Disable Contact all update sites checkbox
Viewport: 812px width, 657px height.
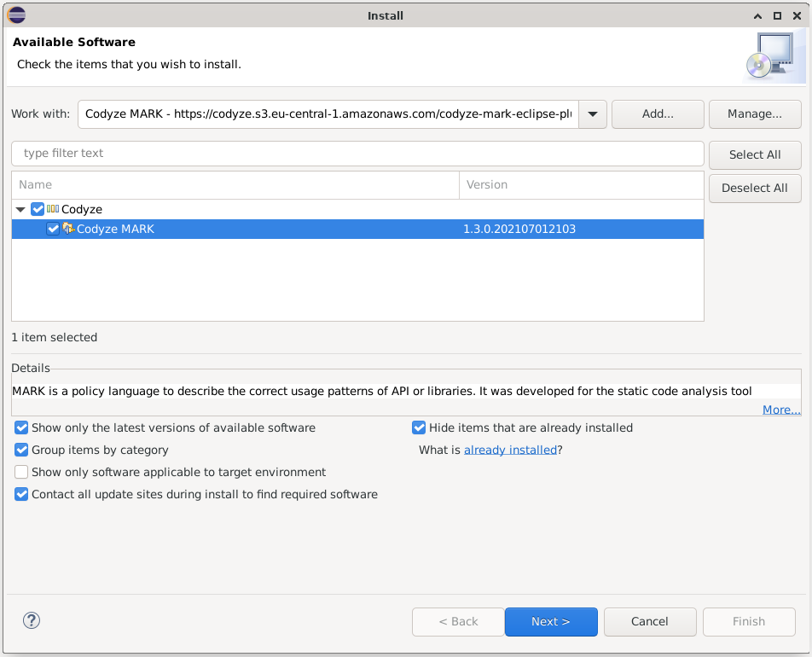pos(22,494)
